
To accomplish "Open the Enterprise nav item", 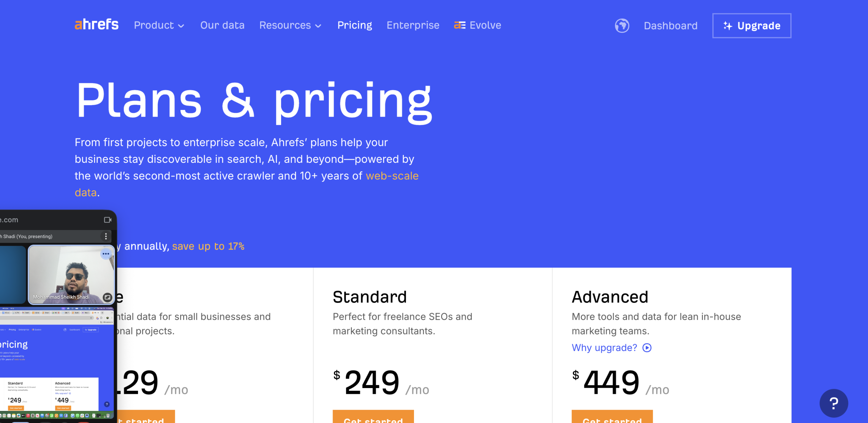I will [413, 25].
